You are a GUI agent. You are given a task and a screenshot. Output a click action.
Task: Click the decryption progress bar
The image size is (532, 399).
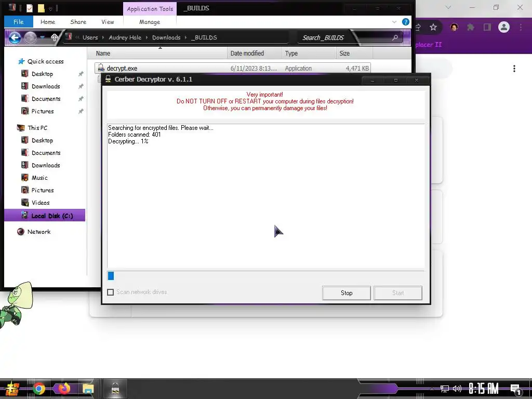coord(265,276)
